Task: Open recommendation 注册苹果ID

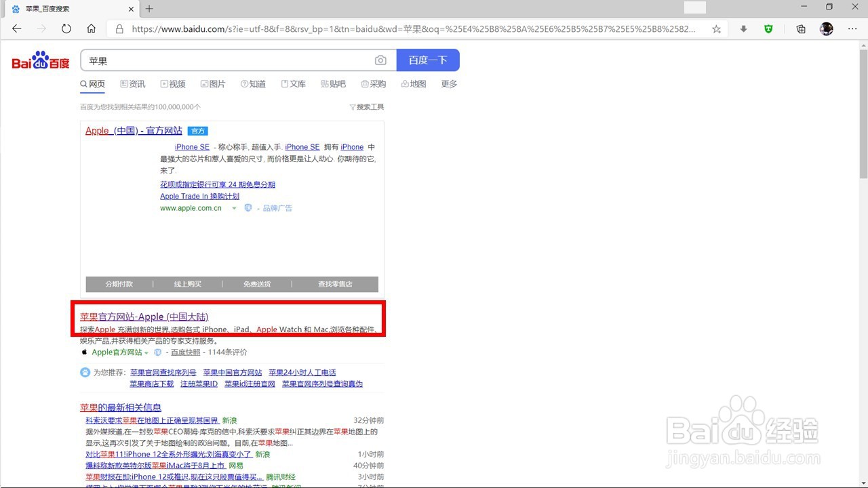Action: click(x=199, y=384)
